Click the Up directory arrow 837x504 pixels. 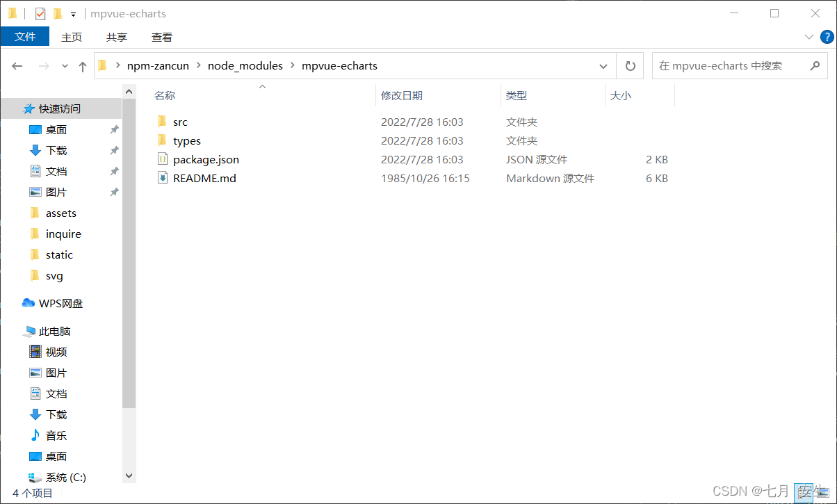click(83, 66)
